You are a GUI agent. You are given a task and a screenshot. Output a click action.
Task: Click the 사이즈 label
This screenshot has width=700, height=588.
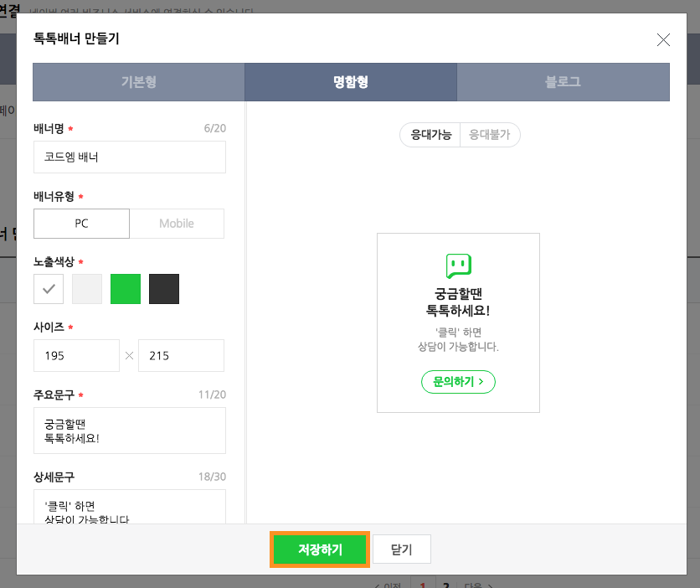click(x=49, y=328)
